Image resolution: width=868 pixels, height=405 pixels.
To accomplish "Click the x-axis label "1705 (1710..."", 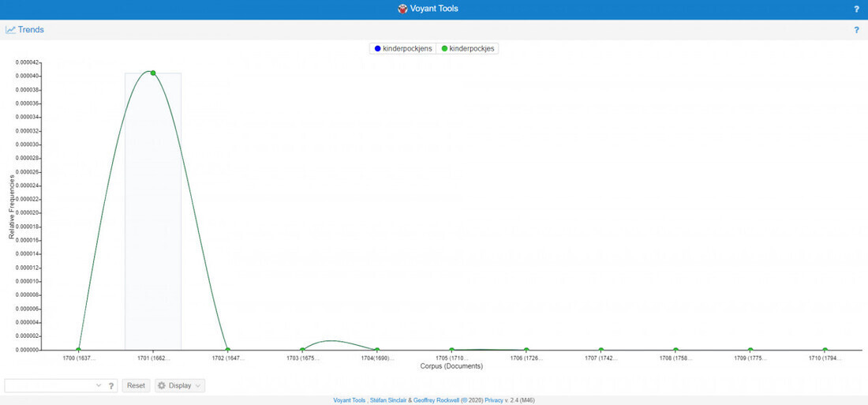I will (451, 359).
